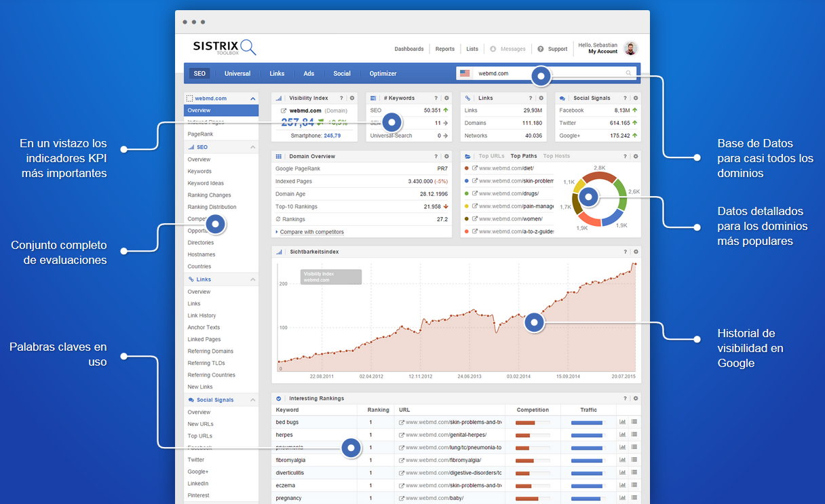Open Interesting Rankings widget settings gear
Image resolution: width=825 pixels, height=504 pixels.
pos(636,398)
